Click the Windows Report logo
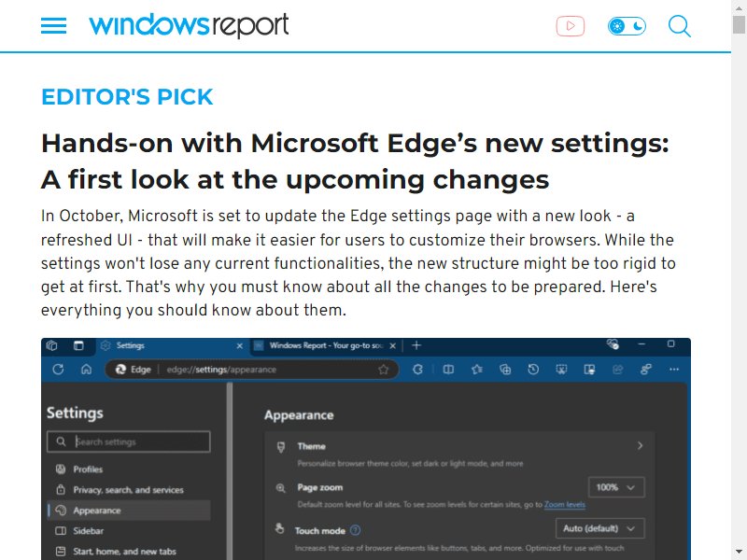 tap(189, 26)
